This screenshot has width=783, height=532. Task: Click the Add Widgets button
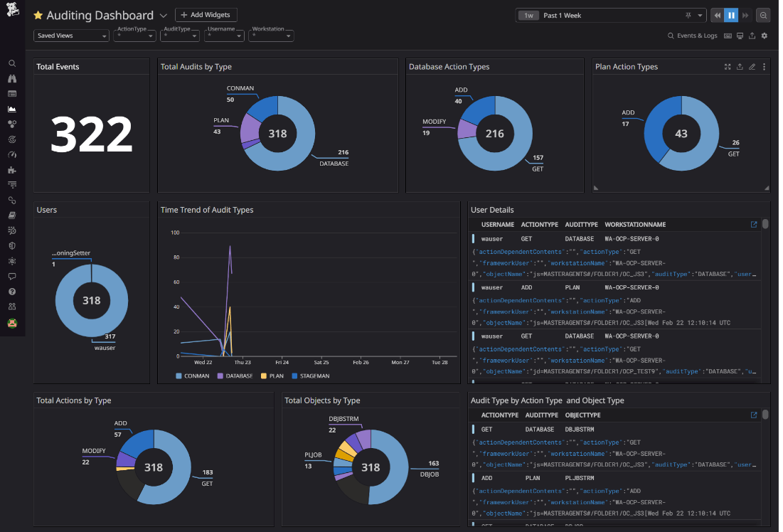pos(206,15)
